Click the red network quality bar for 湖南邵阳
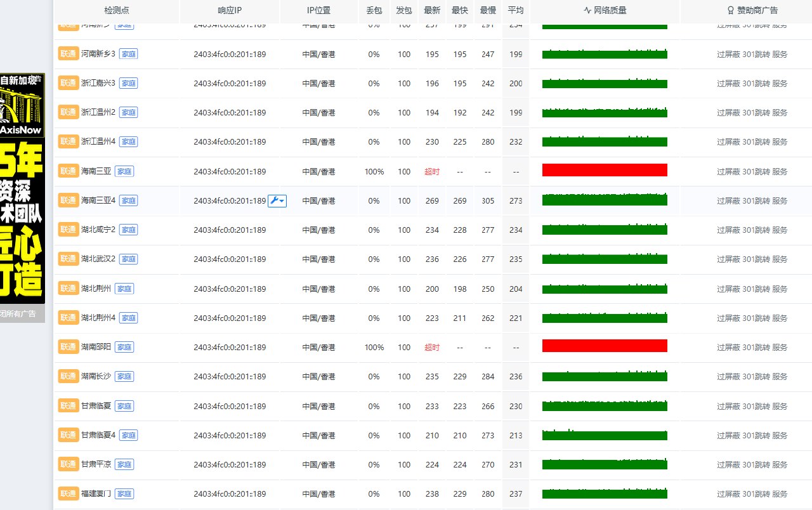812x510 pixels. pos(605,346)
